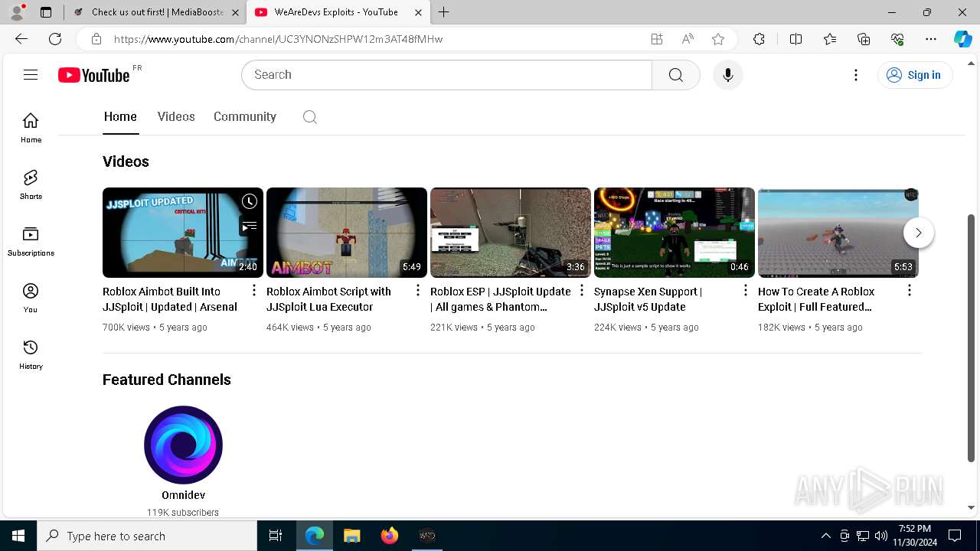Click the YouTube logo
This screenshot has height=551, width=980.
click(x=94, y=75)
